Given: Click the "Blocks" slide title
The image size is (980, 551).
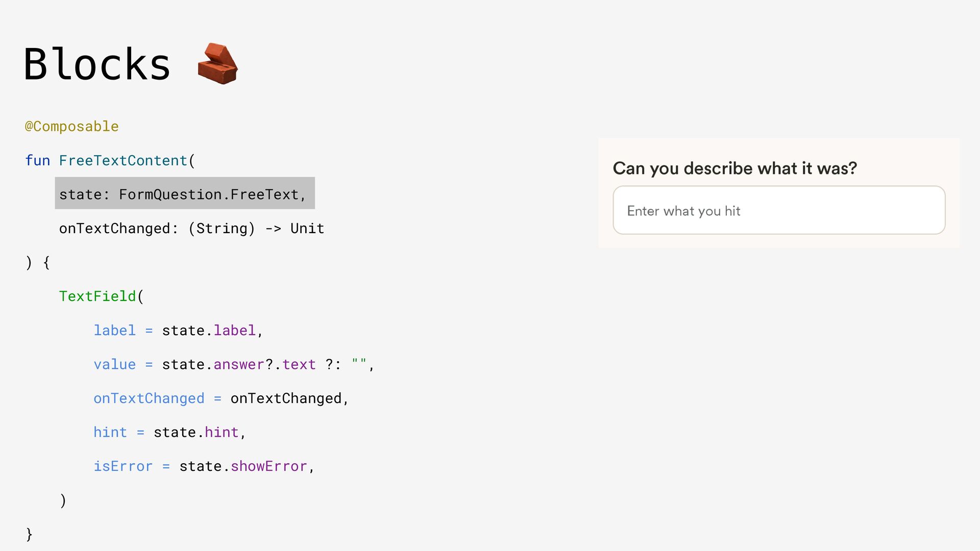Looking at the screenshot, I should click(97, 65).
